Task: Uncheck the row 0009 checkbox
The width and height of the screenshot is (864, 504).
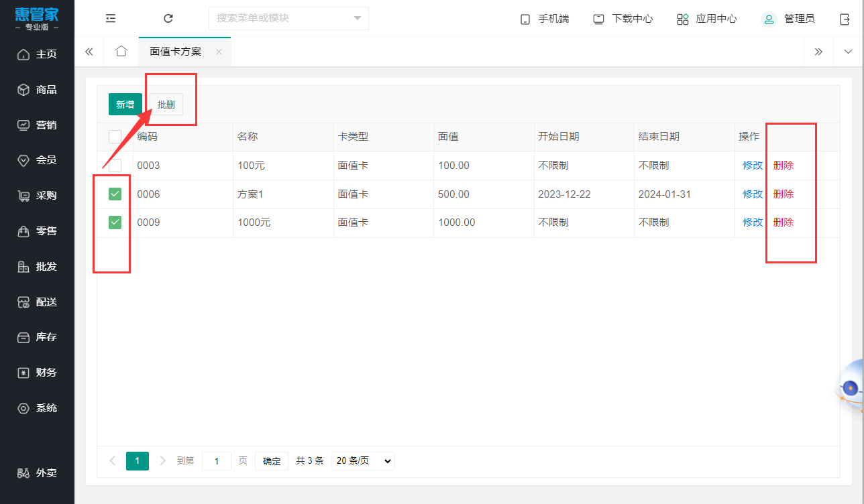Action: coord(115,223)
